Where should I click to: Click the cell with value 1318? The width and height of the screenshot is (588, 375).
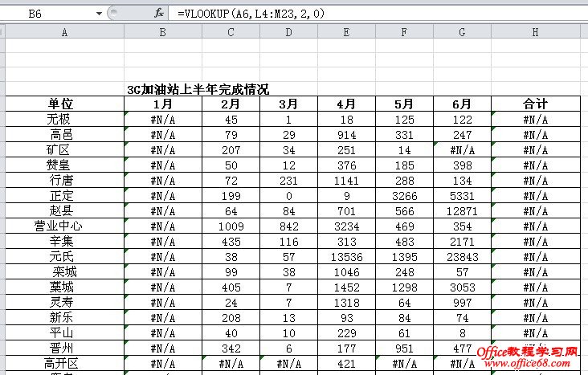click(346, 303)
